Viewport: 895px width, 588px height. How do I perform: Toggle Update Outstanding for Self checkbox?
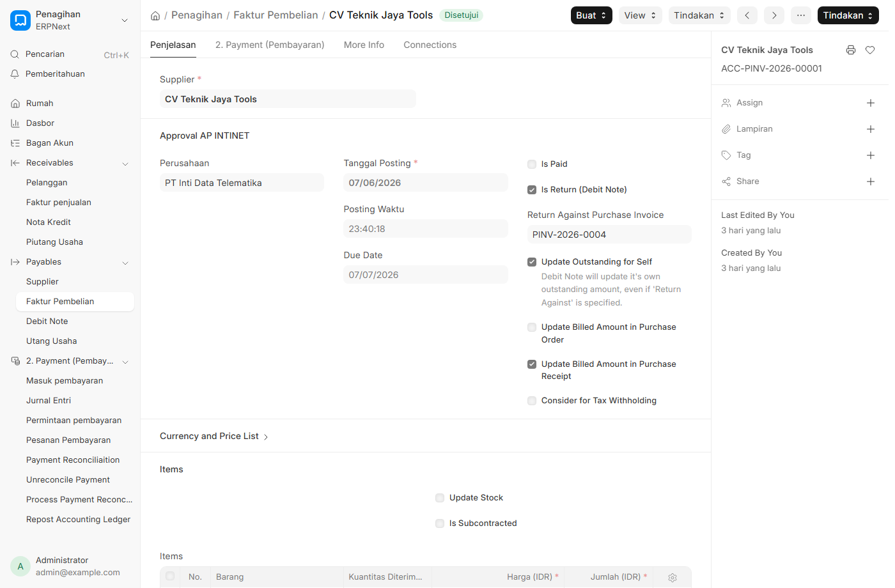(532, 262)
